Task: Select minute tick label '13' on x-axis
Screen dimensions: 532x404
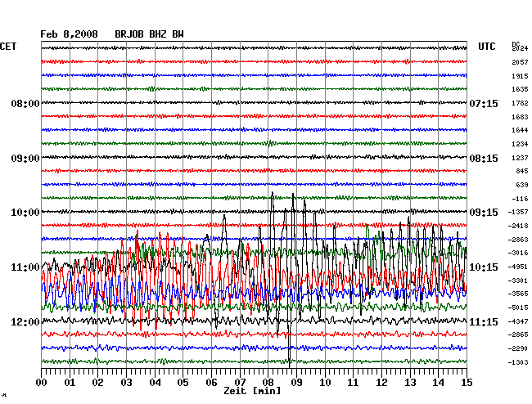Action: tap(410, 383)
